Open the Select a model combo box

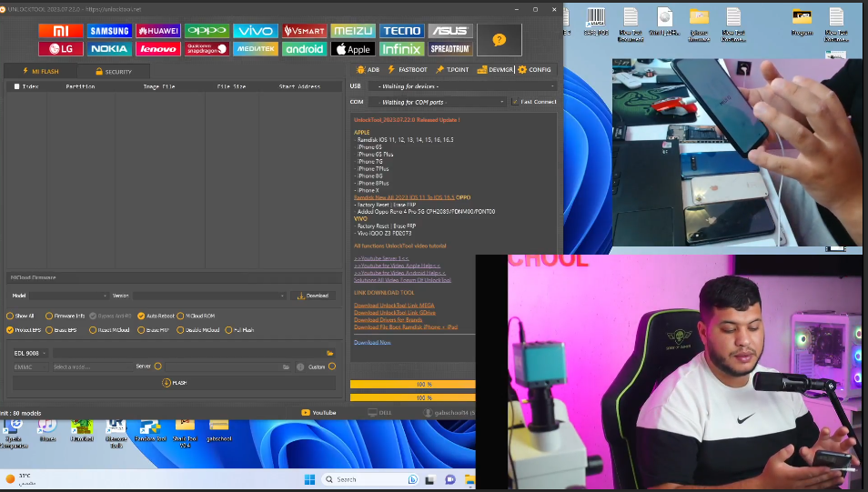(92, 366)
